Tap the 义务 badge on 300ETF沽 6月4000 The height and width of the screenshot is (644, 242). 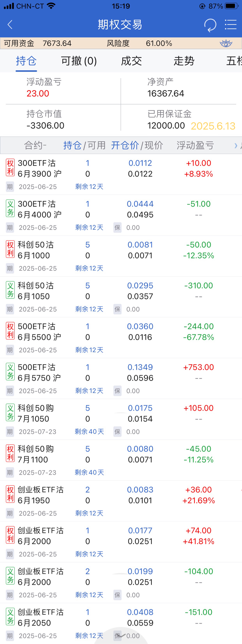10,208
